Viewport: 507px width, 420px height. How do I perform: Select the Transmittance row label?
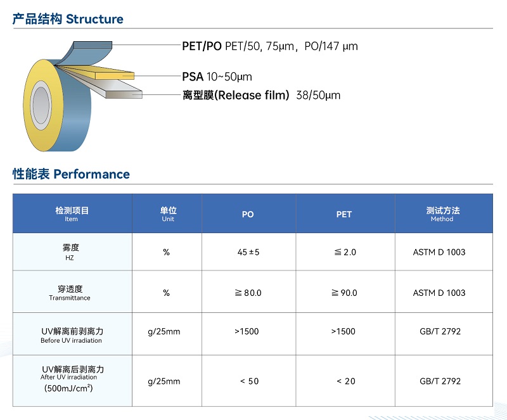71,293
